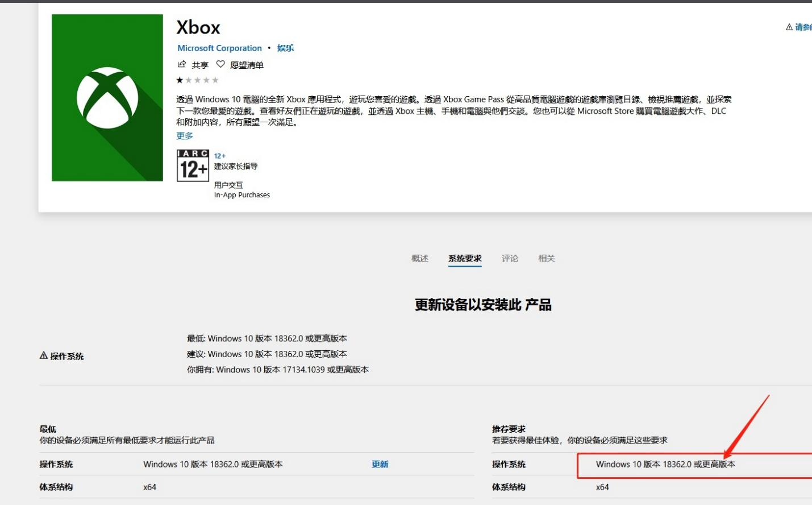Click the highlighted recommended Windows 10 version text
Screen dimensions: 812x505
coord(665,464)
